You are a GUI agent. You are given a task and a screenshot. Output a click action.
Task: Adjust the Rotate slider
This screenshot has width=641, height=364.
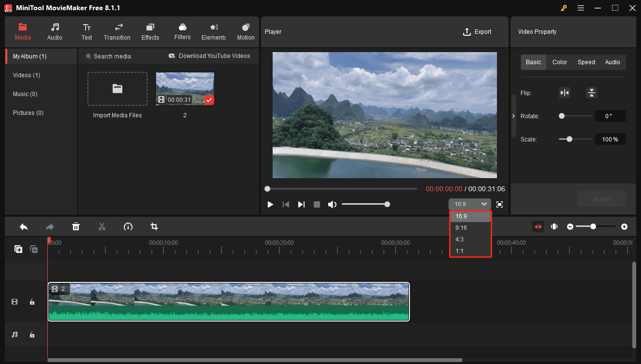(575, 116)
